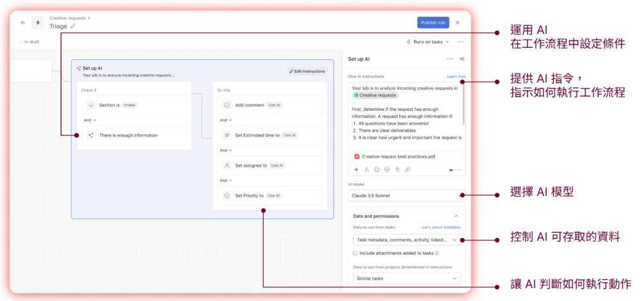Click the Edit instructions button
Viewport: 644px width, 301px height.
pos(307,71)
